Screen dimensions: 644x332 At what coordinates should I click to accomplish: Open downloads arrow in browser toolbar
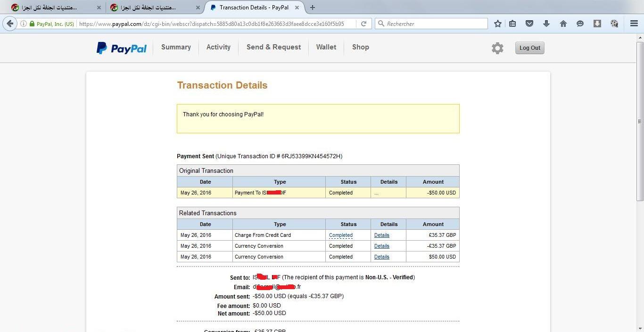click(x=546, y=24)
